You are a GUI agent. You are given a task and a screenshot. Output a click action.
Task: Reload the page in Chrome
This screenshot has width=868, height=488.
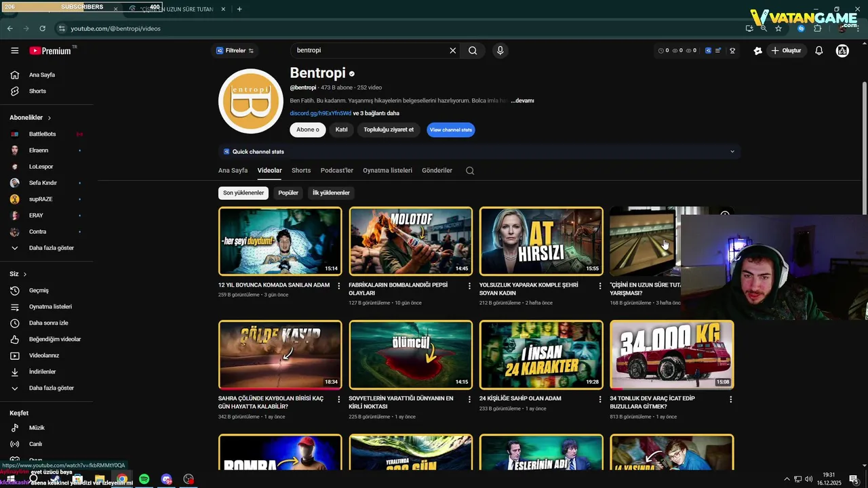click(42, 28)
